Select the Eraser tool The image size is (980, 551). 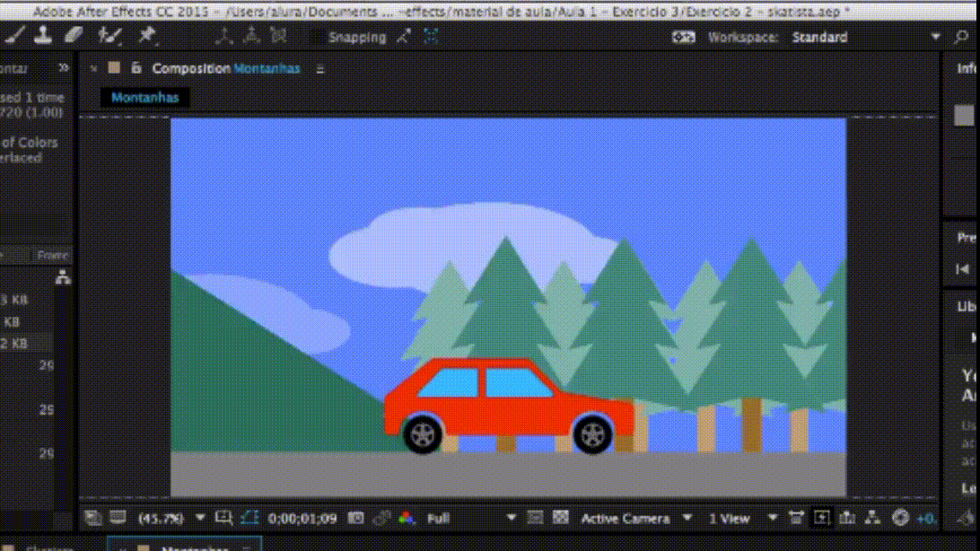73,36
